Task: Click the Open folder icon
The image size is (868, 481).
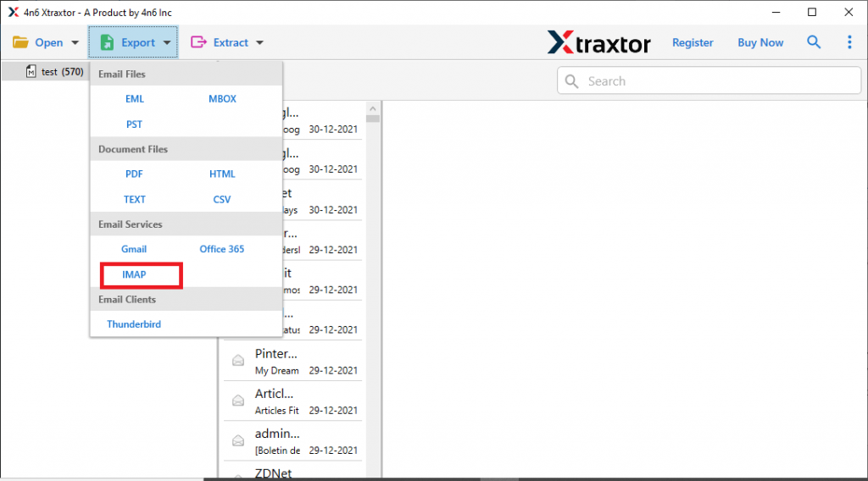Action: tap(20, 42)
